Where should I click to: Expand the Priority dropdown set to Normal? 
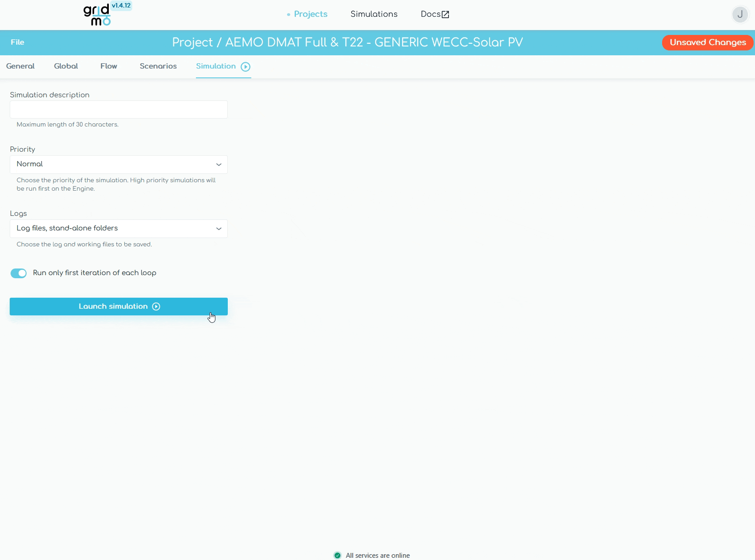point(119,165)
